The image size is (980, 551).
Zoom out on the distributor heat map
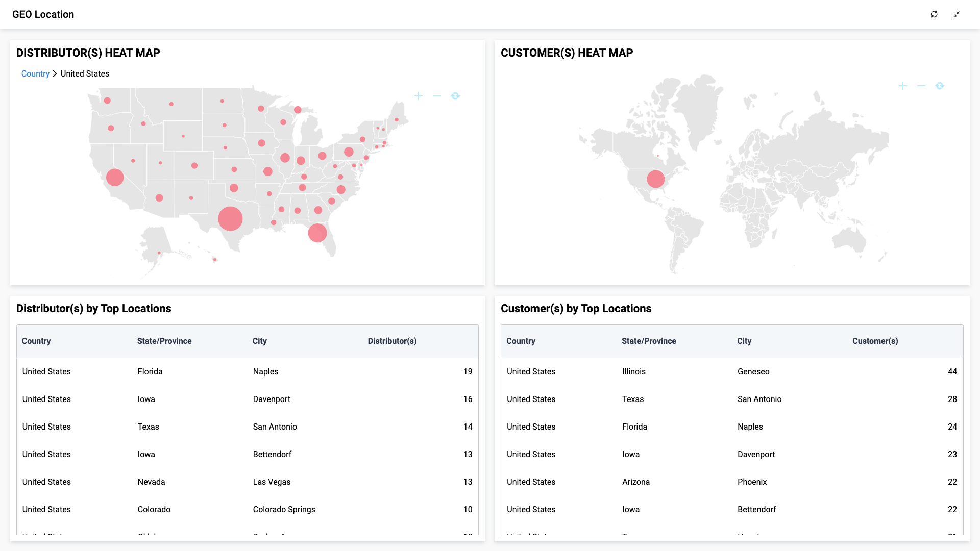click(437, 96)
